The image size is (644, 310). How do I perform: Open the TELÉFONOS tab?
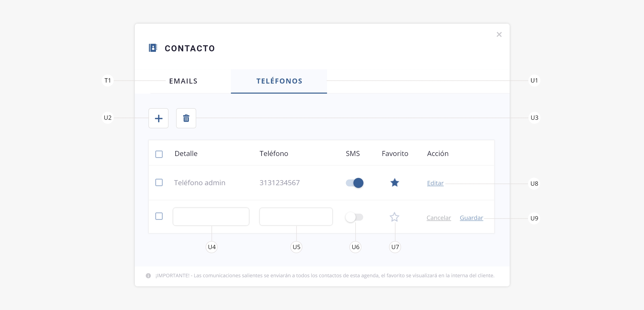[x=279, y=81]
